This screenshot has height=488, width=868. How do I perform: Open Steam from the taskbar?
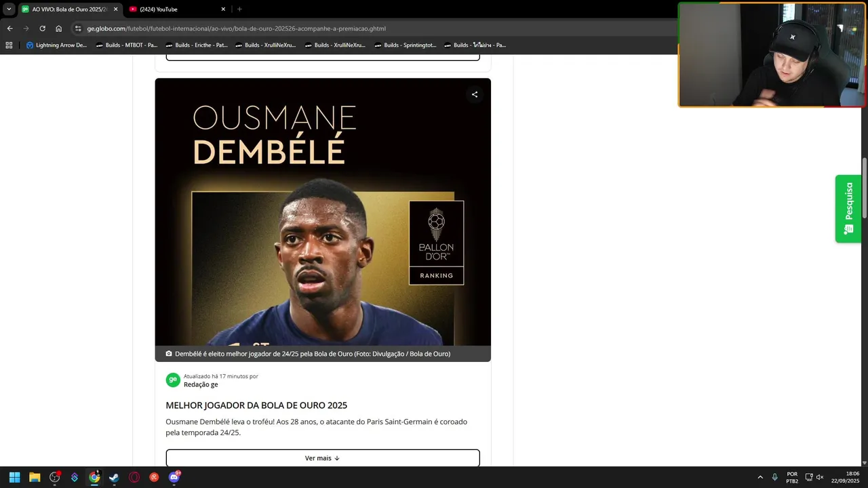click(x=114, y=477)
